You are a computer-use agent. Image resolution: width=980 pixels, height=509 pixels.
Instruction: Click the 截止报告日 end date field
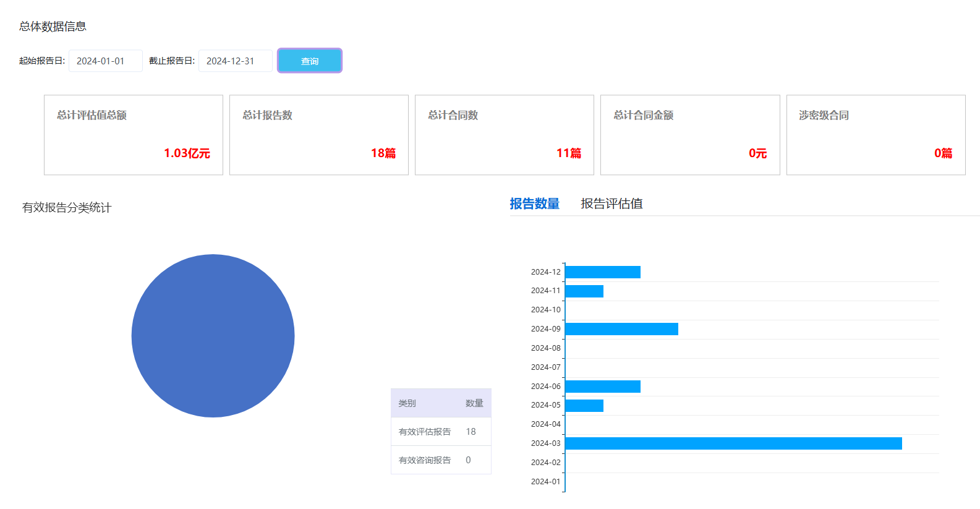pos(235,61)
